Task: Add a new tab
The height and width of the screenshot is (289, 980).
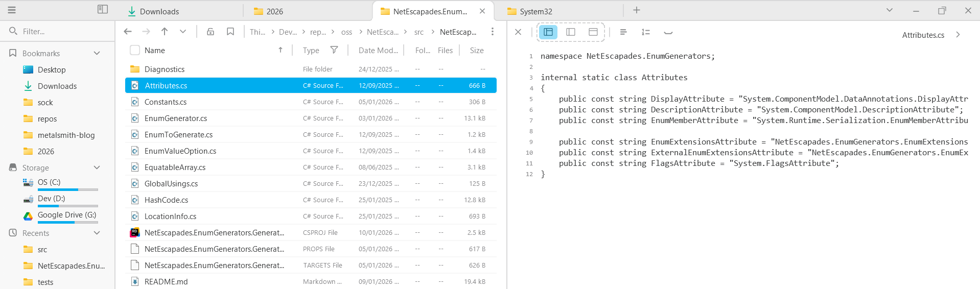Action: click(637, 10)
